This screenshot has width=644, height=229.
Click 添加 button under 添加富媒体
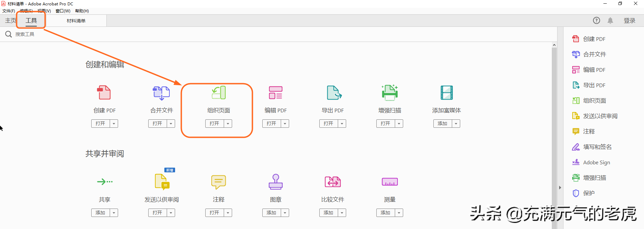pyautogui.click(x=443, y=124)
